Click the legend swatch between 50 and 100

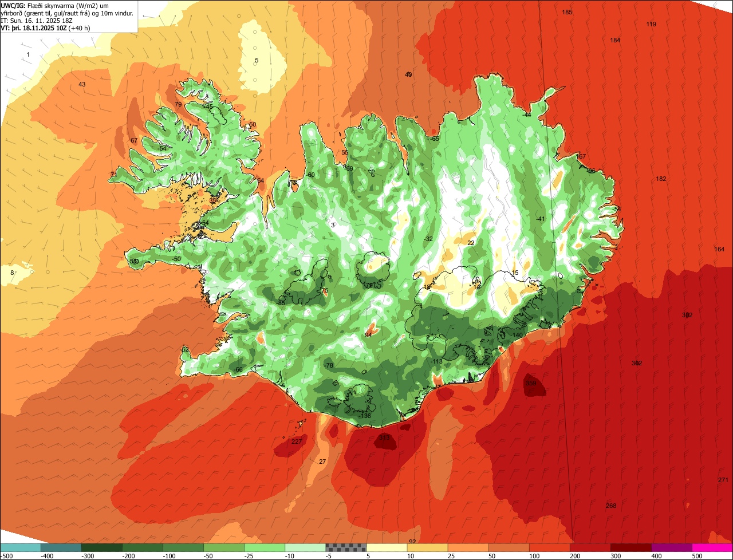[509, 547]
